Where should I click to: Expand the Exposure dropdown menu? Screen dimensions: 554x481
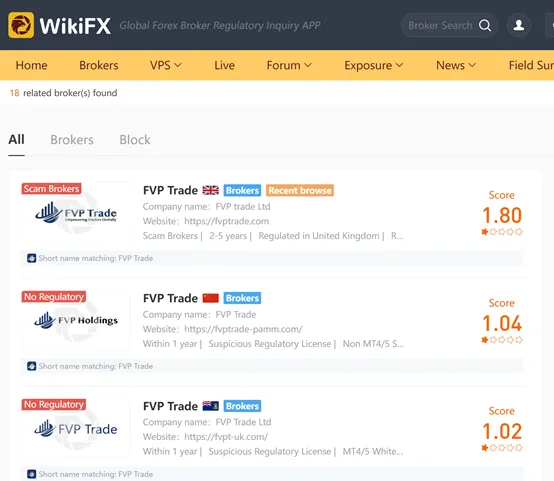click(373, 65)
